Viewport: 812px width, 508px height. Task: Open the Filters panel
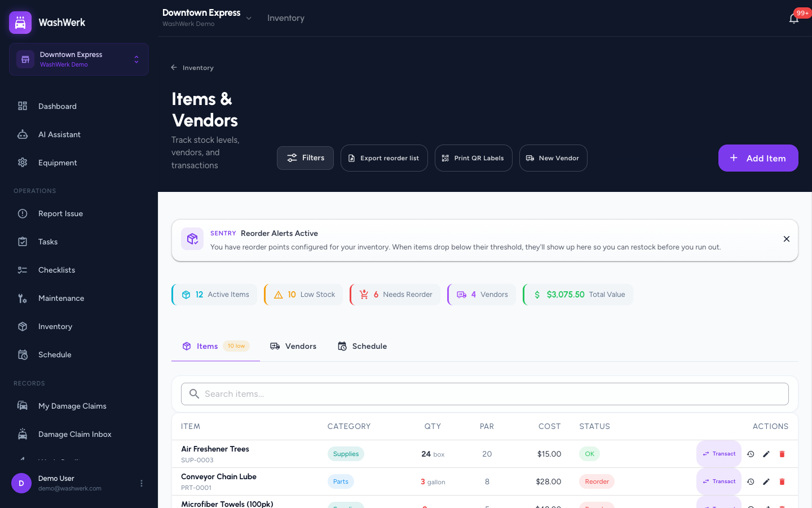tap(305, 158)
